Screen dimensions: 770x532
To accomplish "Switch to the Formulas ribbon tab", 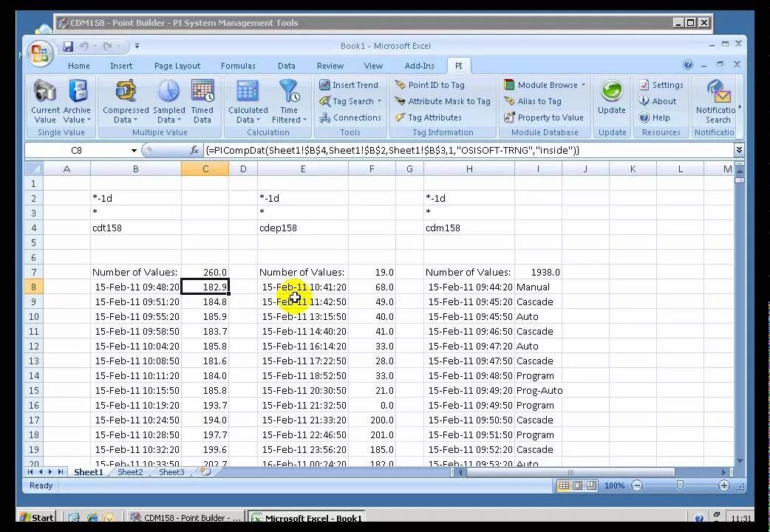I will pos(238,66).
